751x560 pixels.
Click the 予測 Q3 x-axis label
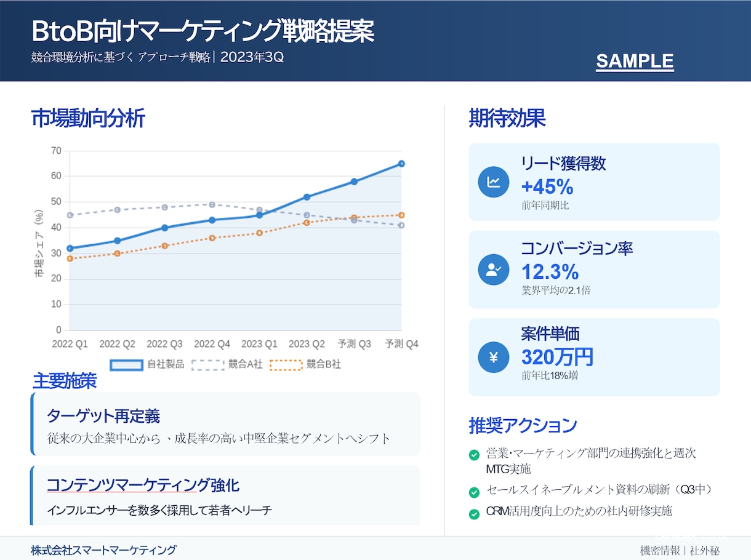[x=355, y=344]
